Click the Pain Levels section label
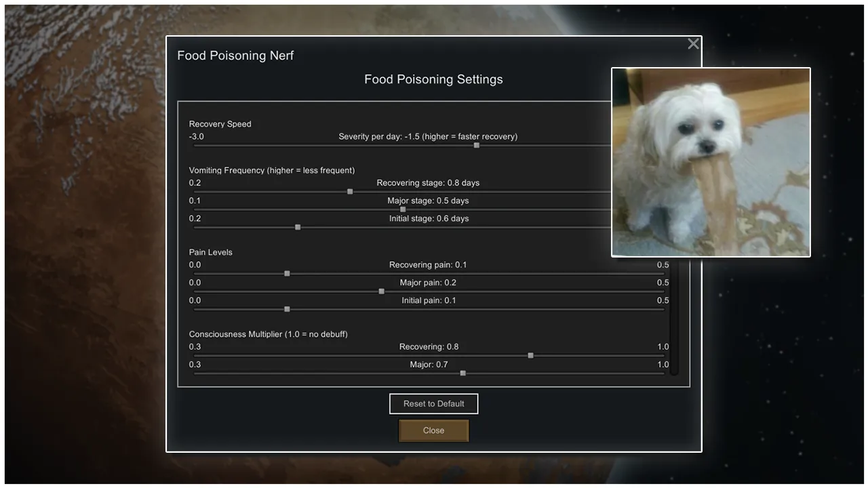The height and width of the screenshot is (488, 868). (211, 252)
